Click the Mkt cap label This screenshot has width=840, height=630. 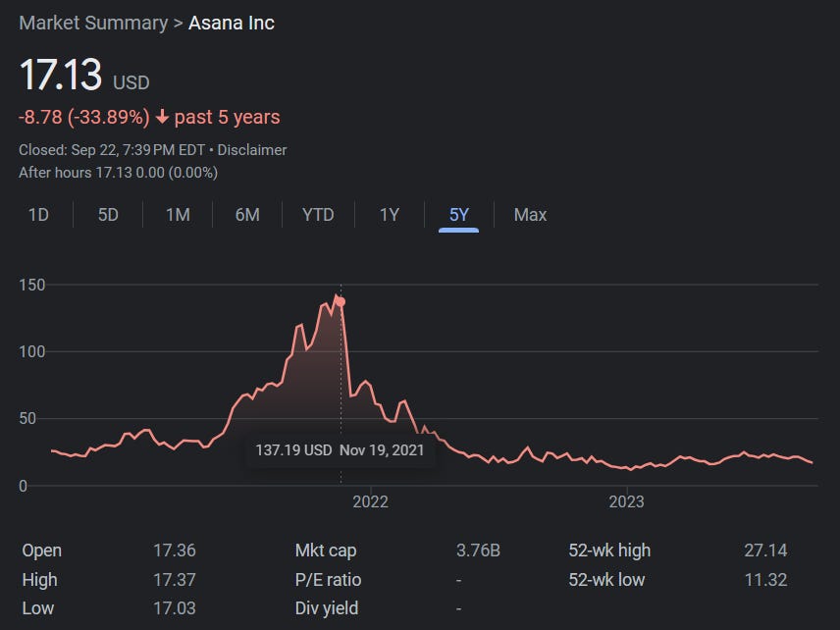click(x=326, y=551)
